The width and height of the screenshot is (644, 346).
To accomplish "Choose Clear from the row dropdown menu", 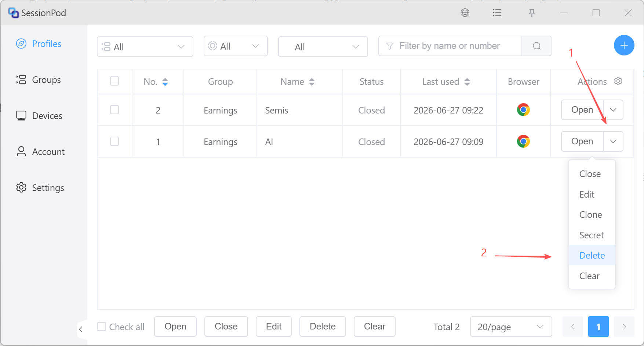I will point(592,276).
